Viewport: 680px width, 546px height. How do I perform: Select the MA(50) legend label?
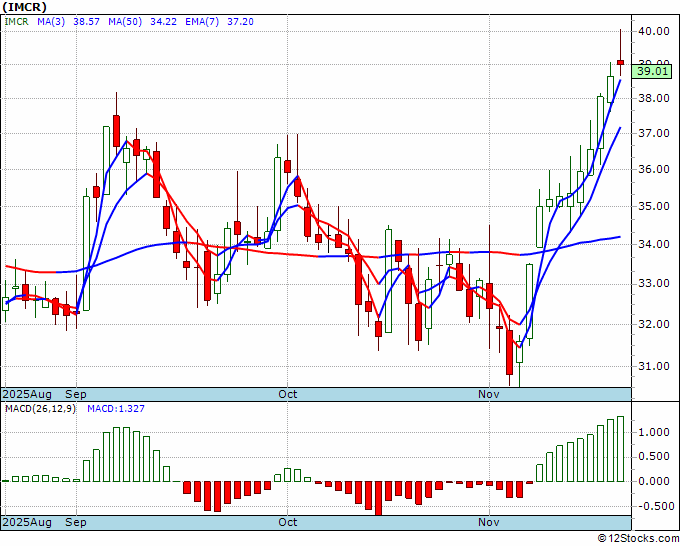[125, 22]
